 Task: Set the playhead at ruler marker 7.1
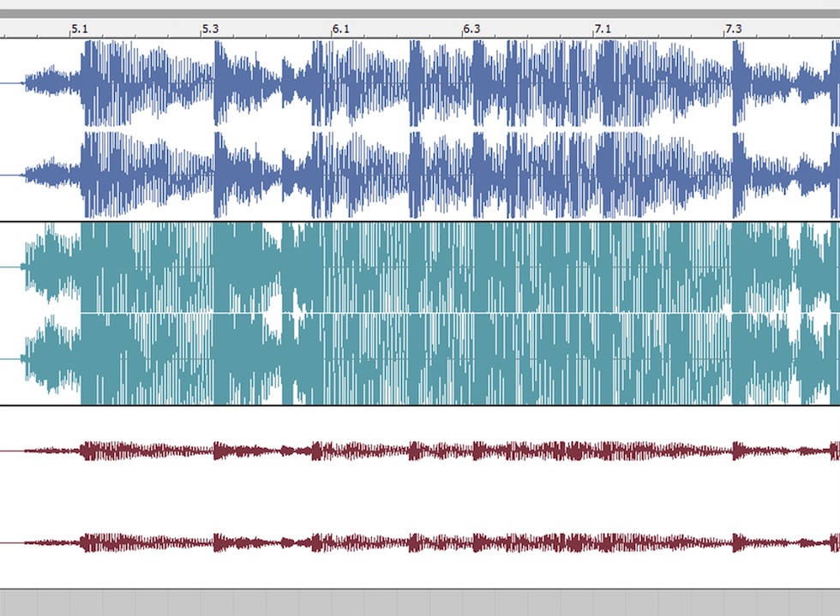coord(603,28)
